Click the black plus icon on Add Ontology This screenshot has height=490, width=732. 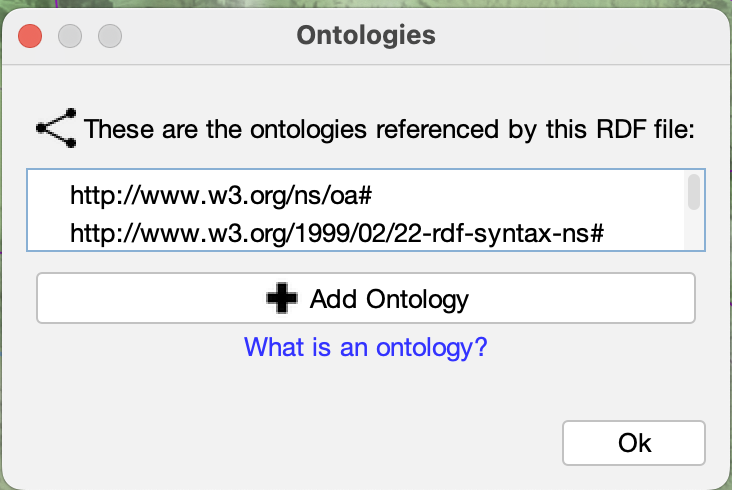pos(284,298)
